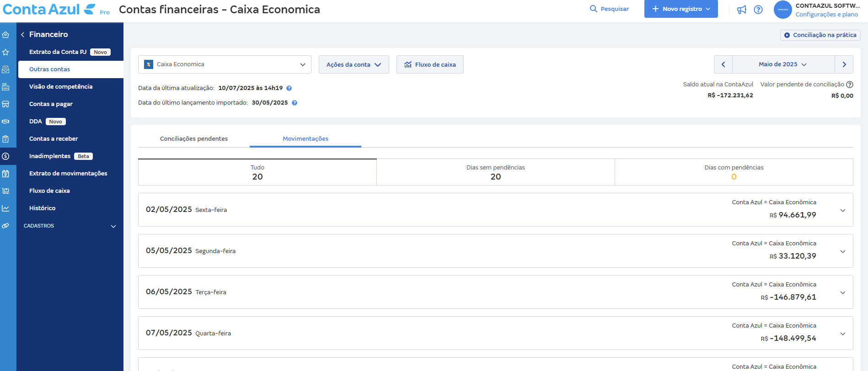Select the Tudo 20 filter tab
Image resolution: width=868 pixels, height=371 pixels.
pyautogui.click(x=257, y=172)
